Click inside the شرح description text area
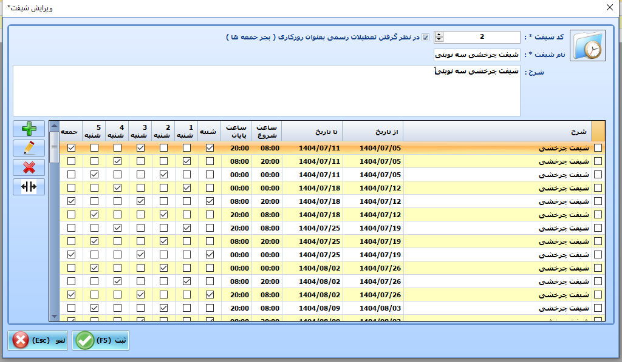The width and height of the screenshot is (622, 364). coord(266,91)
